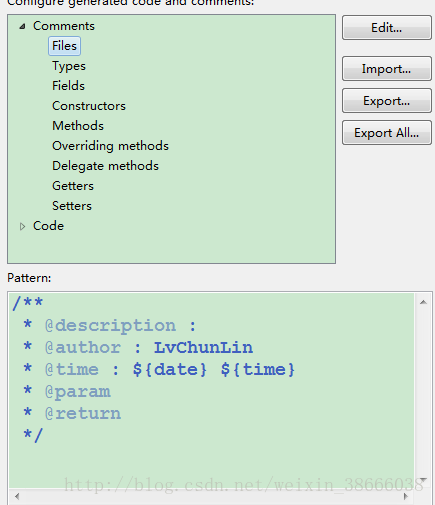This screenshot has width=435, height=505.
Task: Select the Getters comment template
Action: click(x=73, y=186)
